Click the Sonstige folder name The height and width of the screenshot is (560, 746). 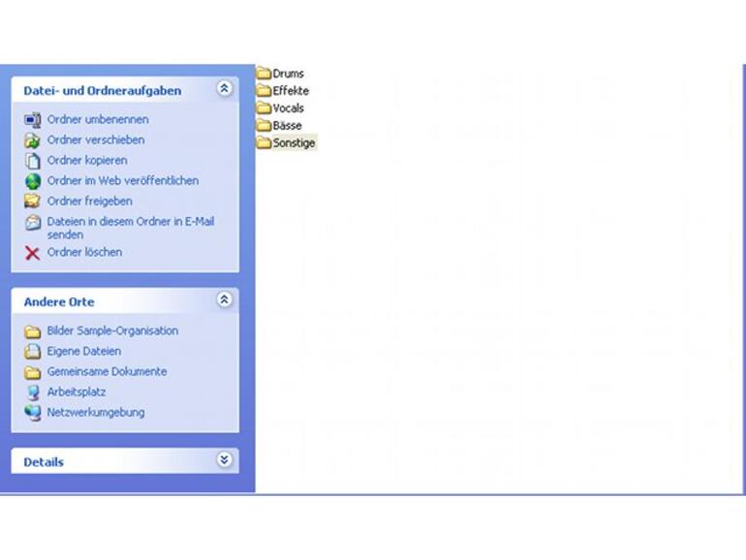[x=294, y=142]
